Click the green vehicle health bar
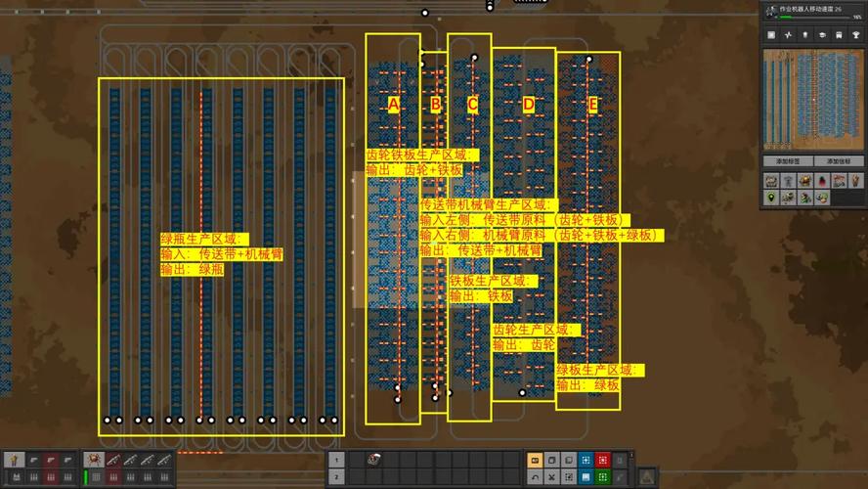Viewport: 868px width, 489px height. tap(86, 477)
